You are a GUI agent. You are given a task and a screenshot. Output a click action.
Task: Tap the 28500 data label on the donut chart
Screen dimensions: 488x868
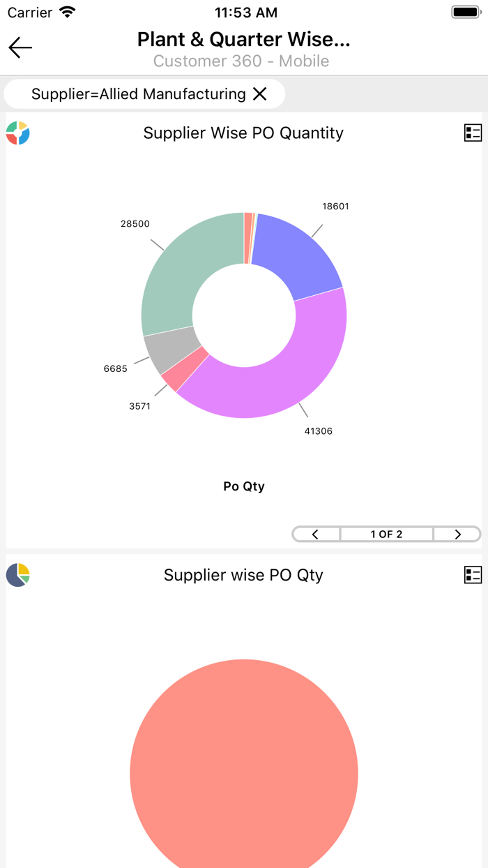pyautogui.click(x=135, y=224)
